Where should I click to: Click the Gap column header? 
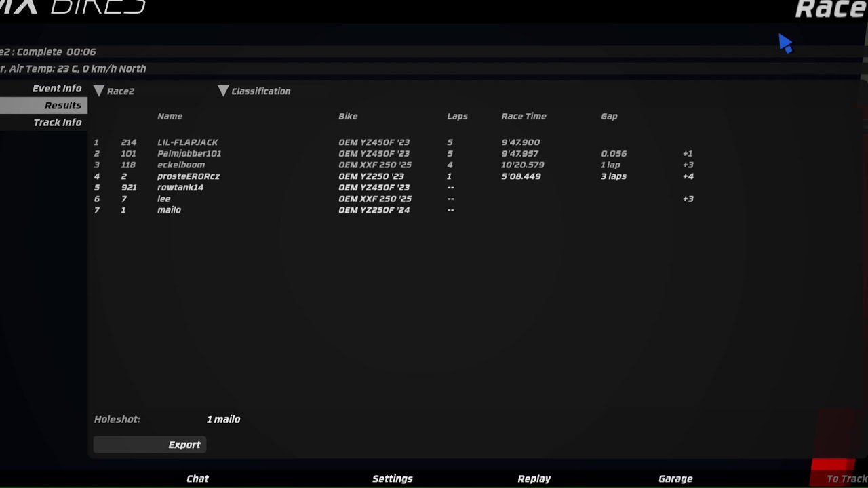click(x=609, y=117)
